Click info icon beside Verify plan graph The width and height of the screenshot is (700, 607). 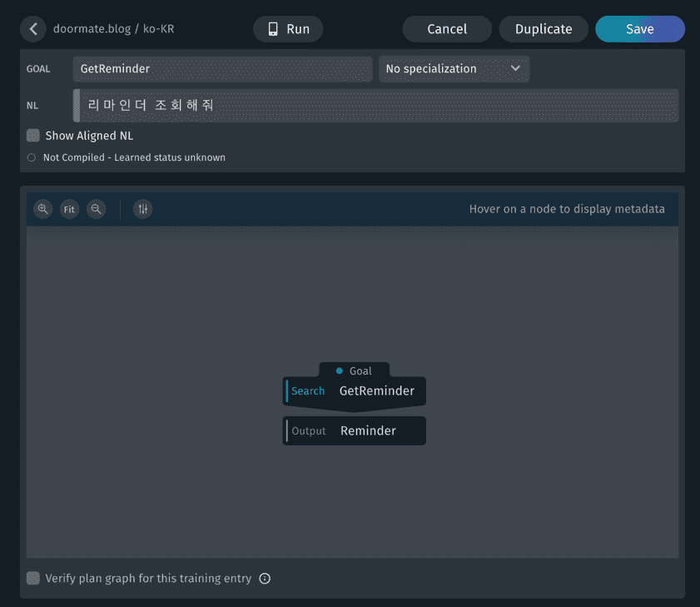(265, 579)
